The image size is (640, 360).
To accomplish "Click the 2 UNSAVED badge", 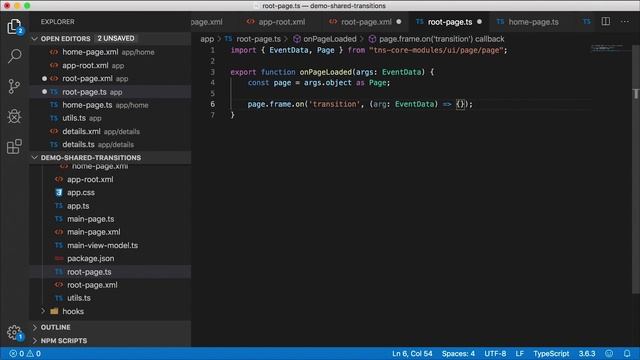I will point(116,38).
